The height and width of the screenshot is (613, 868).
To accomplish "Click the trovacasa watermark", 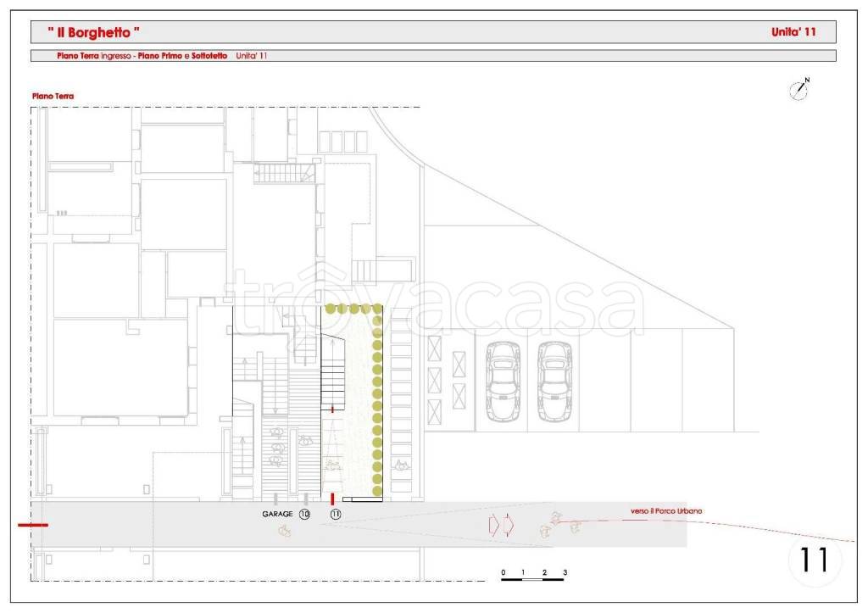I will coord(437,303).
